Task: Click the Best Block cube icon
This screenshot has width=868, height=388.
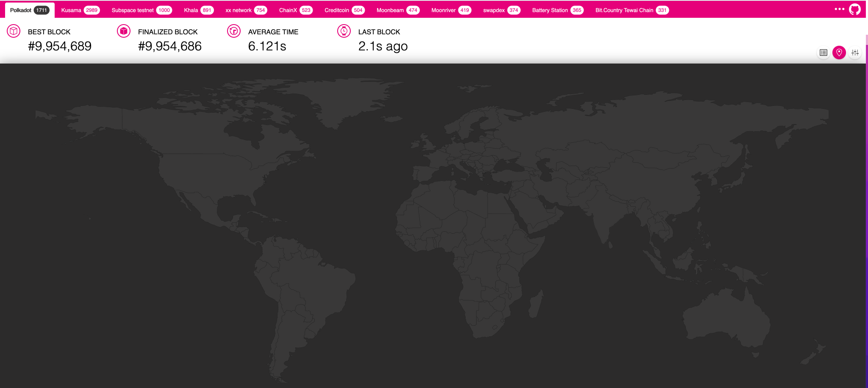Action: point(14,31)
